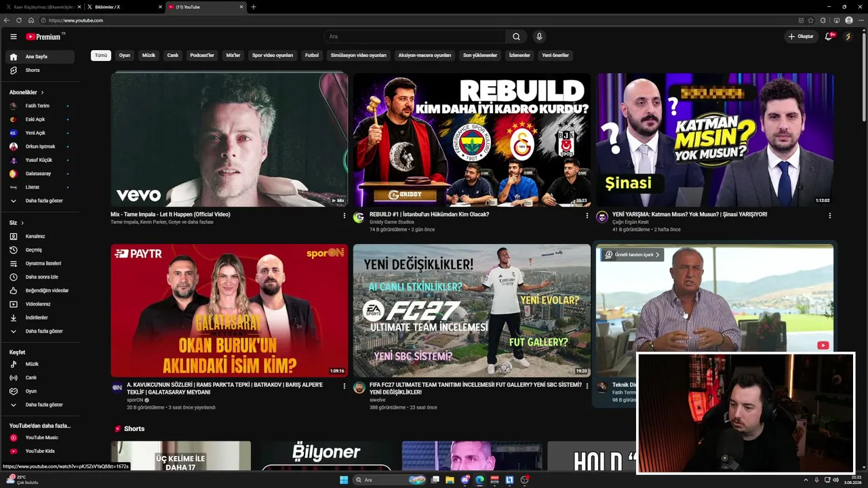
Task: Go back in the browser
Action: point(7,20)
